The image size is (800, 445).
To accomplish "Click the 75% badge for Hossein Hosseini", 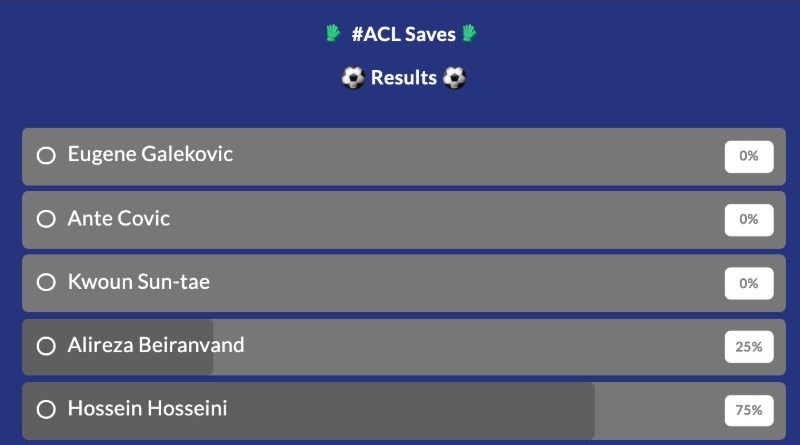I will click(749, 410).
